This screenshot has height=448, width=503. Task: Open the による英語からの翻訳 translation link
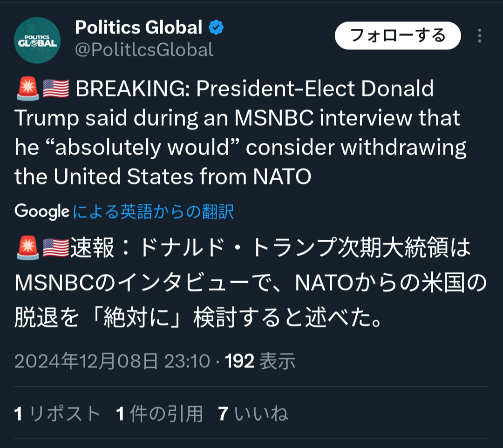(153, 211)
